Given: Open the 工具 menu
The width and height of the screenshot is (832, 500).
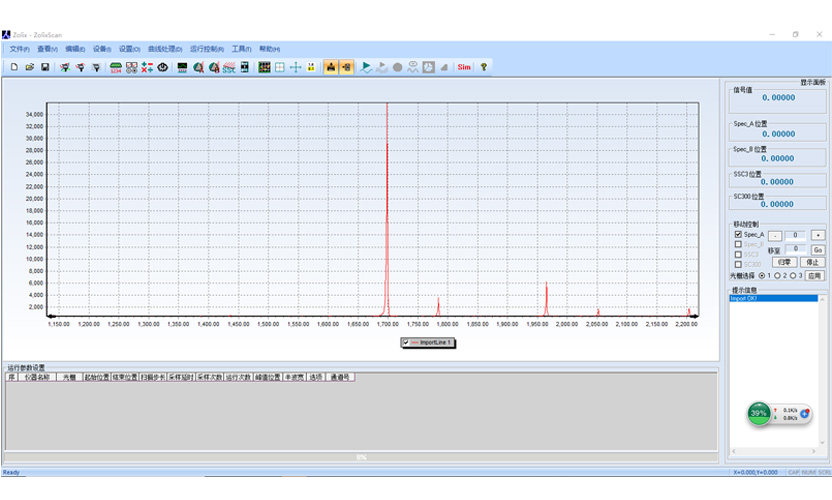Looking at the screenshot, I should tap(241, 49).
